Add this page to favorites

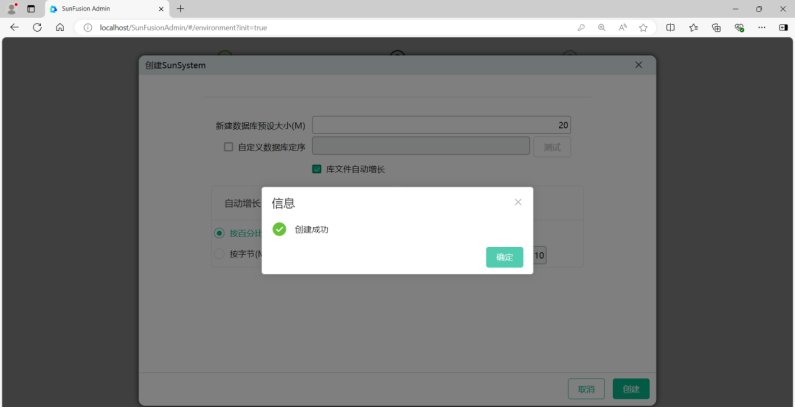[643, 28]
